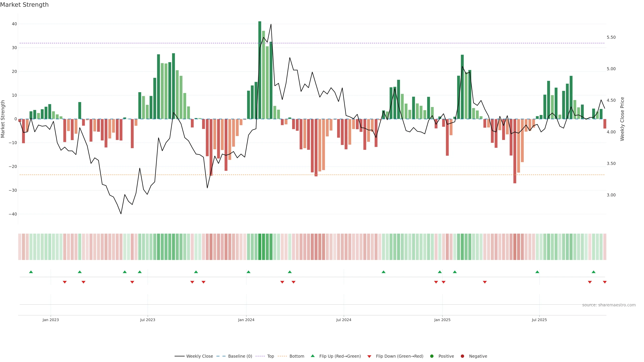Click the last red flip-down triangle marker

604,282
